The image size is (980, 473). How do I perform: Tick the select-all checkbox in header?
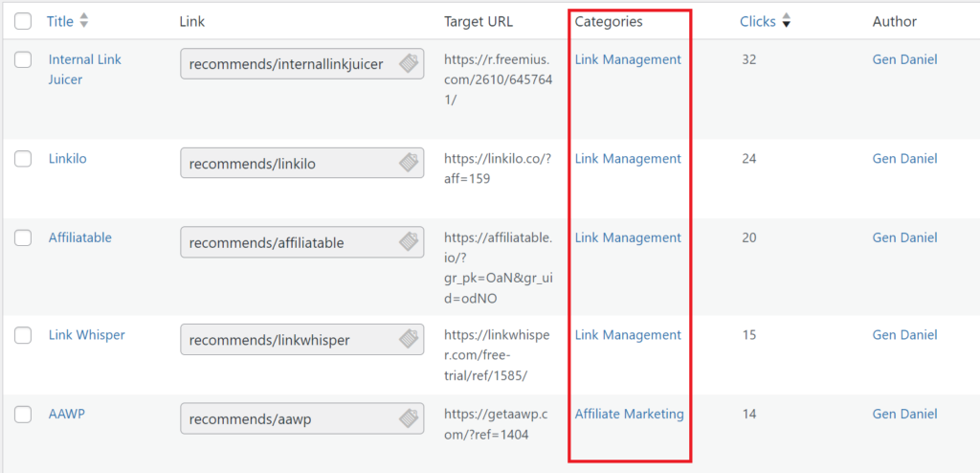click(x=23, y=21)
